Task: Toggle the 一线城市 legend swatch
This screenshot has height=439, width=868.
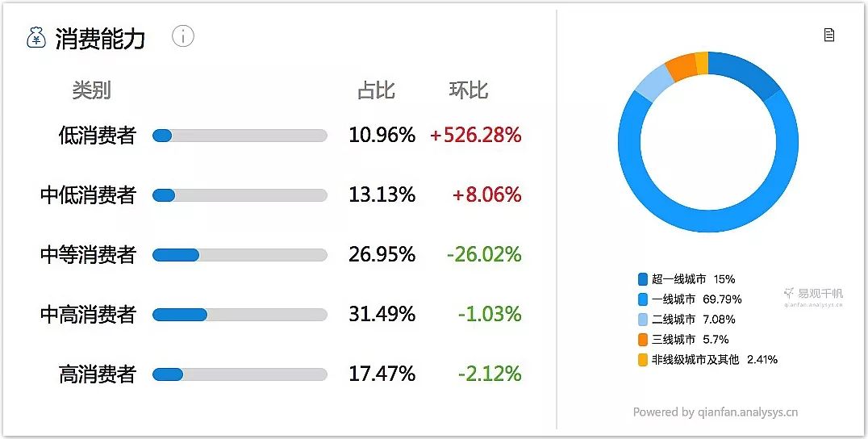Action: 643,299
